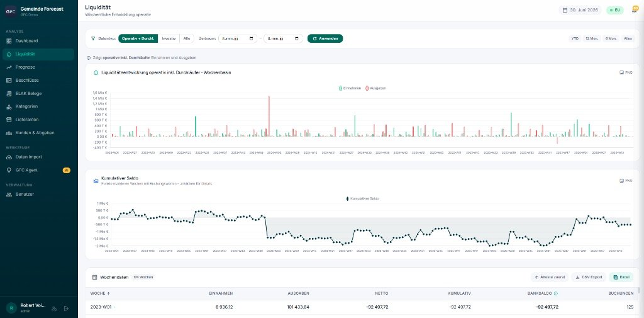Screen dimensions: 644x318
Task: Open the calendar picker of the start date
Action: point(251,38)
